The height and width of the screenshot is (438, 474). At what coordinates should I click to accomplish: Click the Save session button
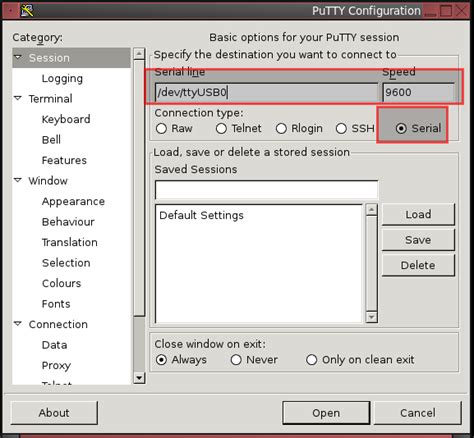418,240
